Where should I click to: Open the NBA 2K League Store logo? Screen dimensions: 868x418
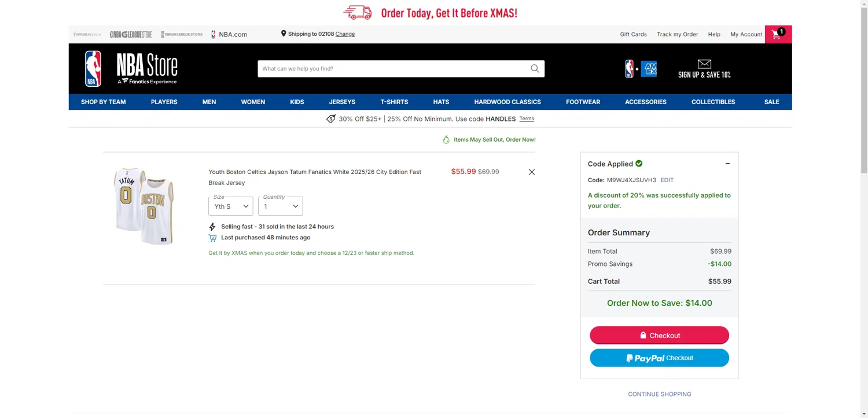click(x=182, y=34)
